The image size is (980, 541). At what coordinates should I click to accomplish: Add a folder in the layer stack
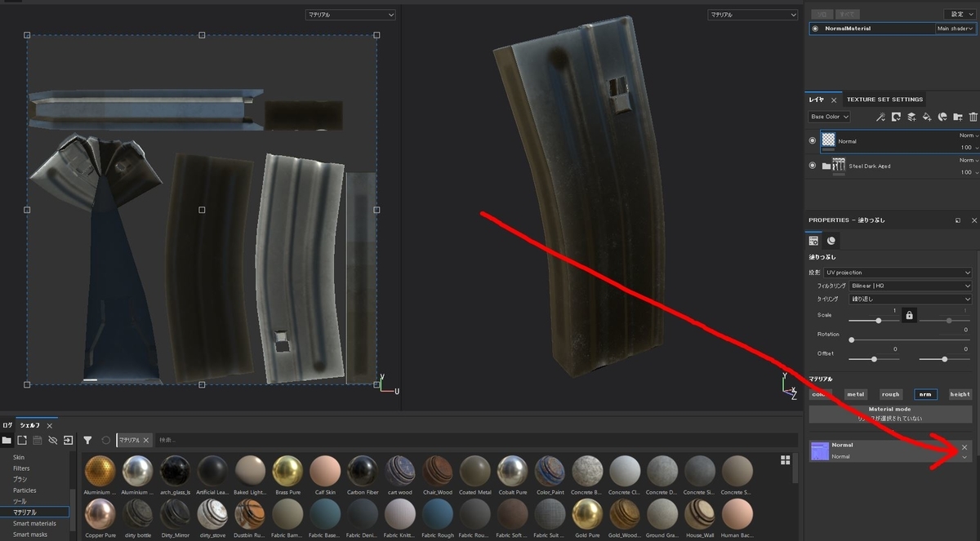958,117
